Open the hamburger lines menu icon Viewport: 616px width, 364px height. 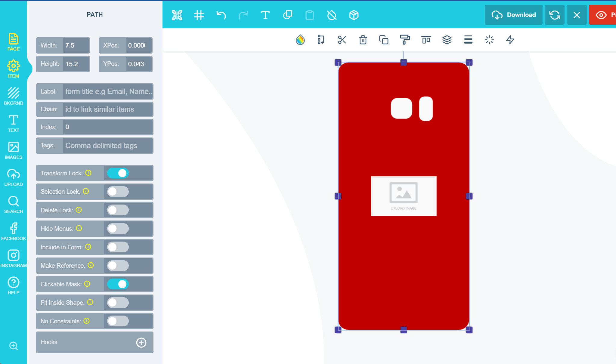[468, 40]
